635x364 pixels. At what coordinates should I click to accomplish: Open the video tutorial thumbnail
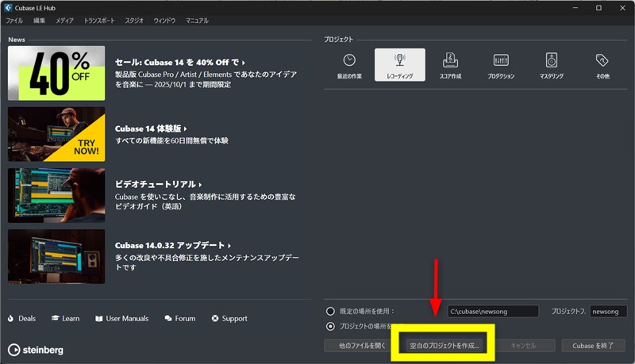[56, 195]
